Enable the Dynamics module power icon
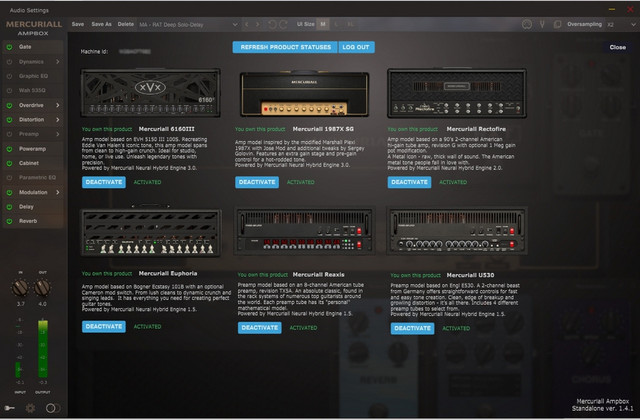 click(9, 62)
